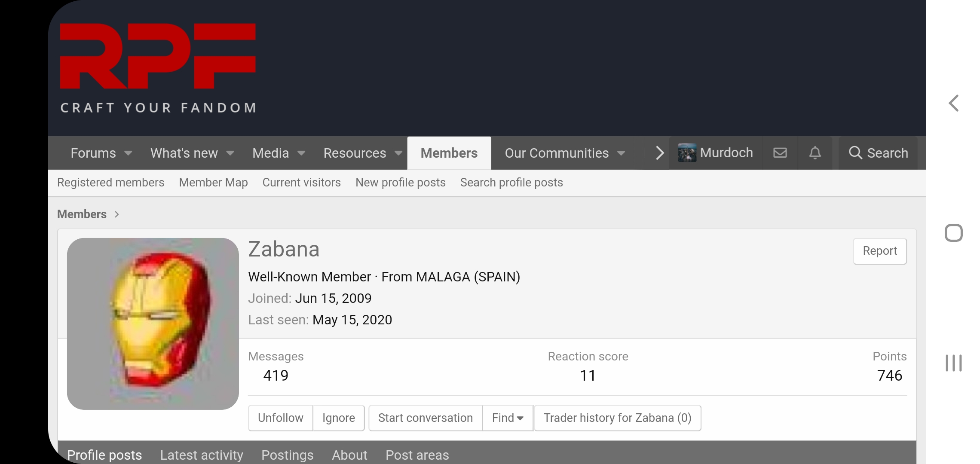Report the Zabana profile
The image size is (980, 464).
pyautogui.click(x=880, y=251)
